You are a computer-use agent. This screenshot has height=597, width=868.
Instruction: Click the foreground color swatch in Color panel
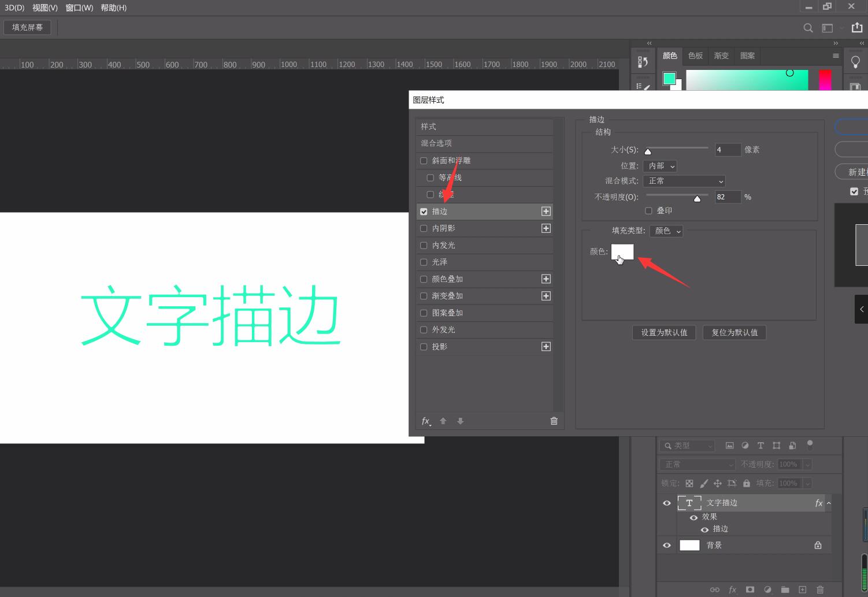(669, 79)
